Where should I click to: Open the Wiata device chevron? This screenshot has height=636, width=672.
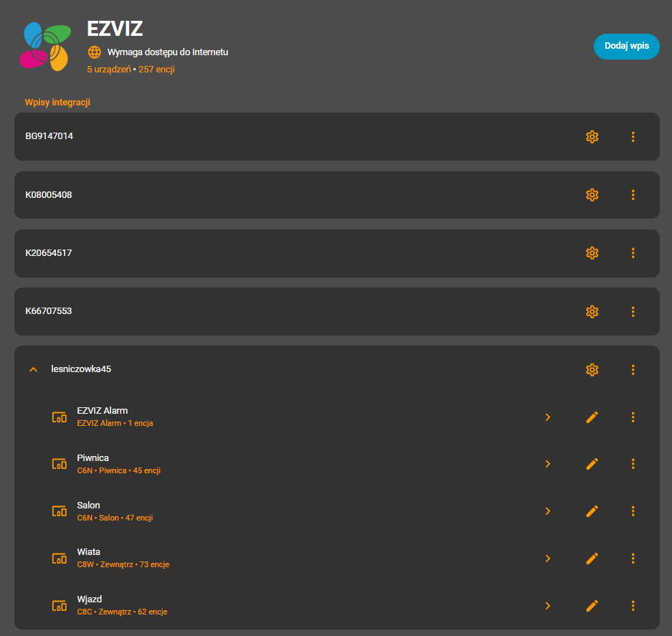pyautogui.click(x=548, y=559)
